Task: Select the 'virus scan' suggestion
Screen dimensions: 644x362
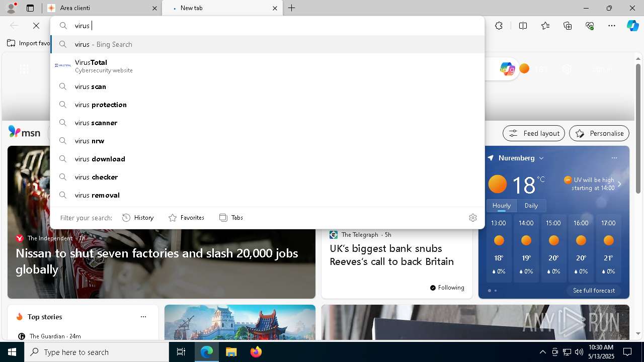Action: (x=267, y=86)
